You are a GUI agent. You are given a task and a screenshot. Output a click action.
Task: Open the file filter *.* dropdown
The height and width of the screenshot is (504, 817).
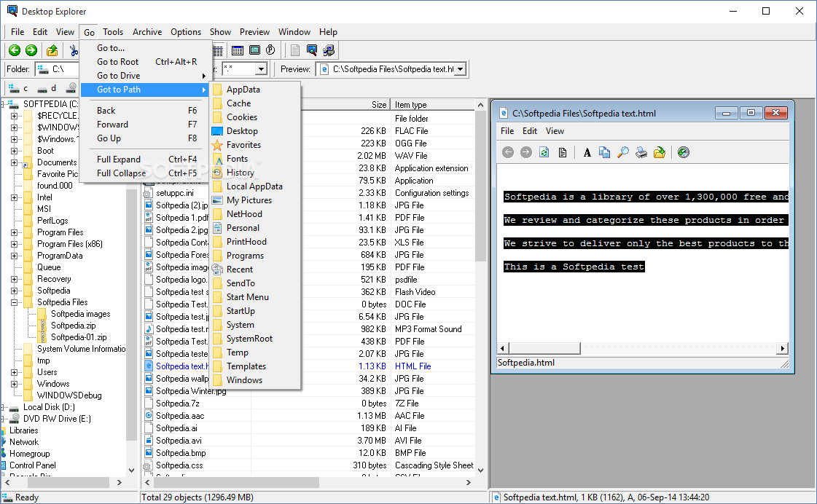click(x=262, y=68)
